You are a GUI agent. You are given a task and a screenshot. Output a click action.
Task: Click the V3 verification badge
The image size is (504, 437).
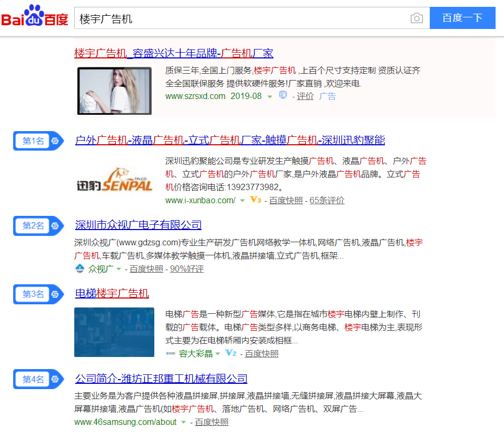tap(255, 200)
